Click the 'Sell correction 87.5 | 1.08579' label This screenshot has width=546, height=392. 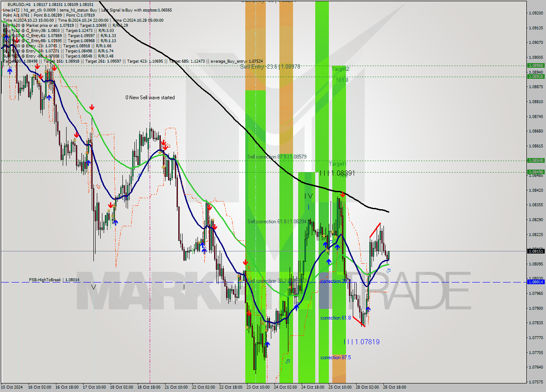(277, 157)
